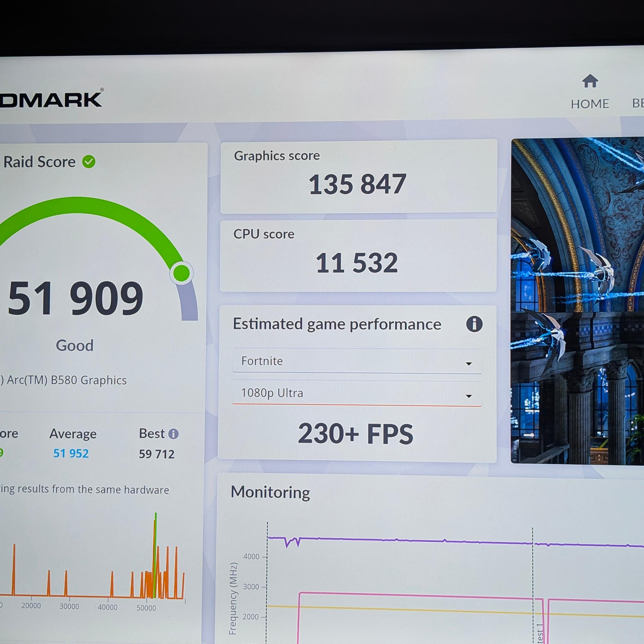This screenshot has height=644, width=644.
Task: Click the Graphics score value 135 847
Action: [357, 184]
